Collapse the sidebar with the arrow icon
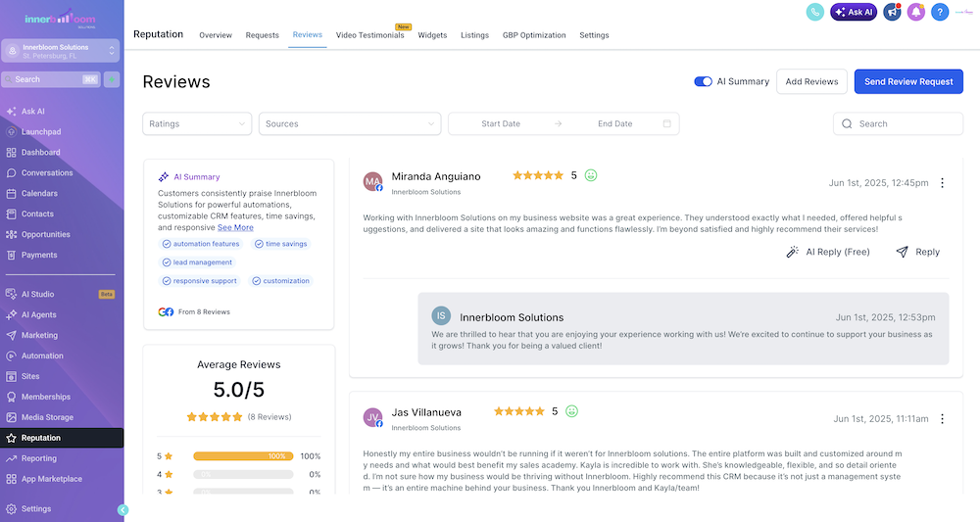The width and height of the screenshot is (980, 522). click(x=123, y=510)
